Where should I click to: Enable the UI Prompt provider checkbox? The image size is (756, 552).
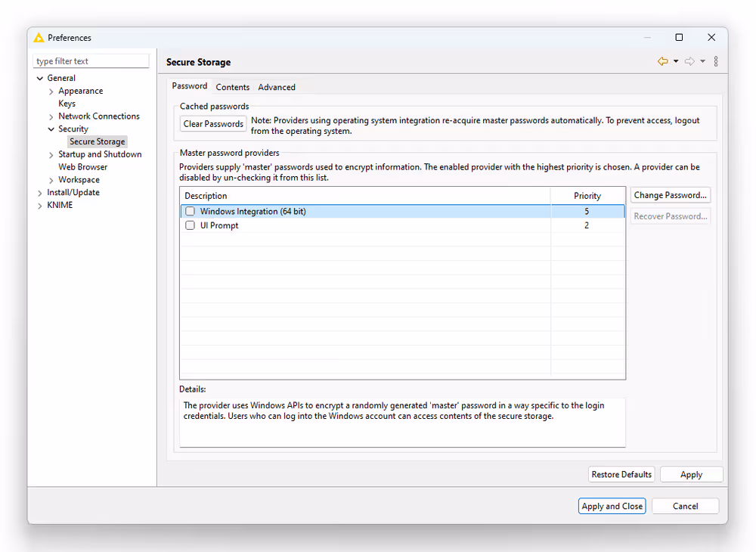[x=190, y=225]
